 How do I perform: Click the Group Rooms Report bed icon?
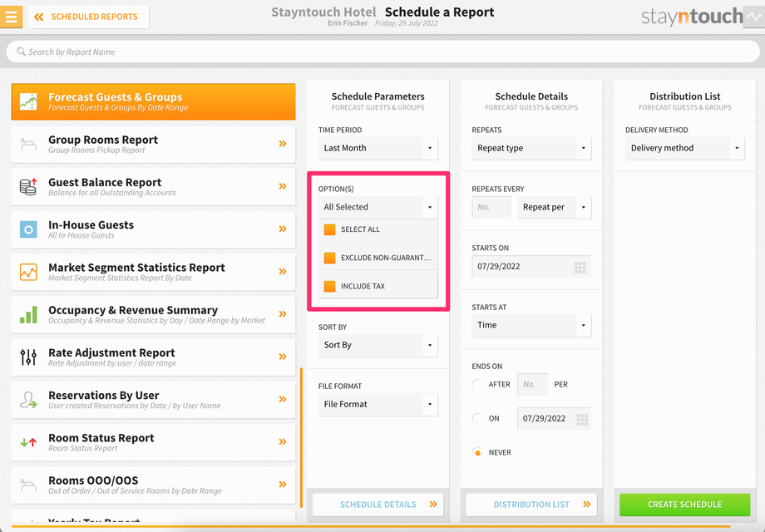point(28,145)
